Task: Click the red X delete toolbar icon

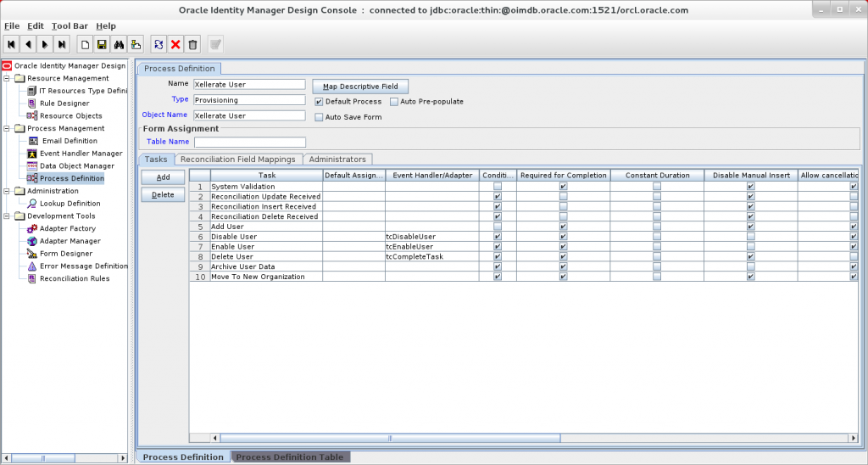Action: point(175,44)
